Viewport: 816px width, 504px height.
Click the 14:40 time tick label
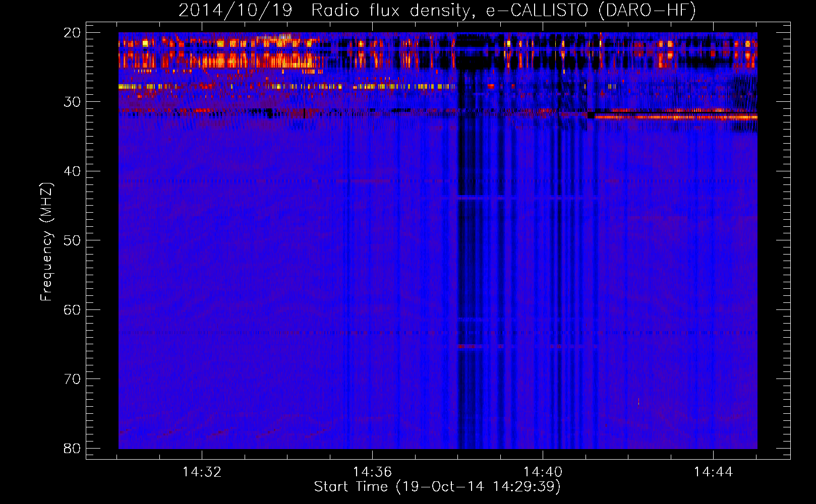click(543, 472)
